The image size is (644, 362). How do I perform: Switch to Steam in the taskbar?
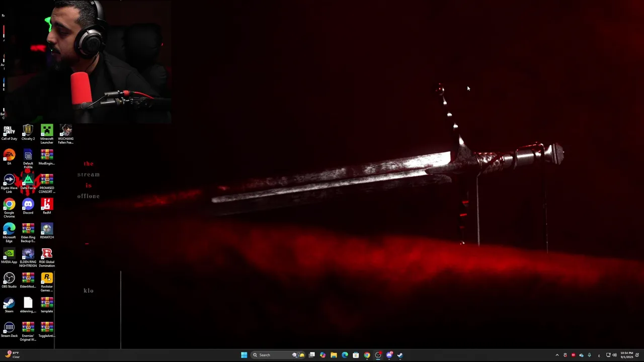(x=400, y=355)
